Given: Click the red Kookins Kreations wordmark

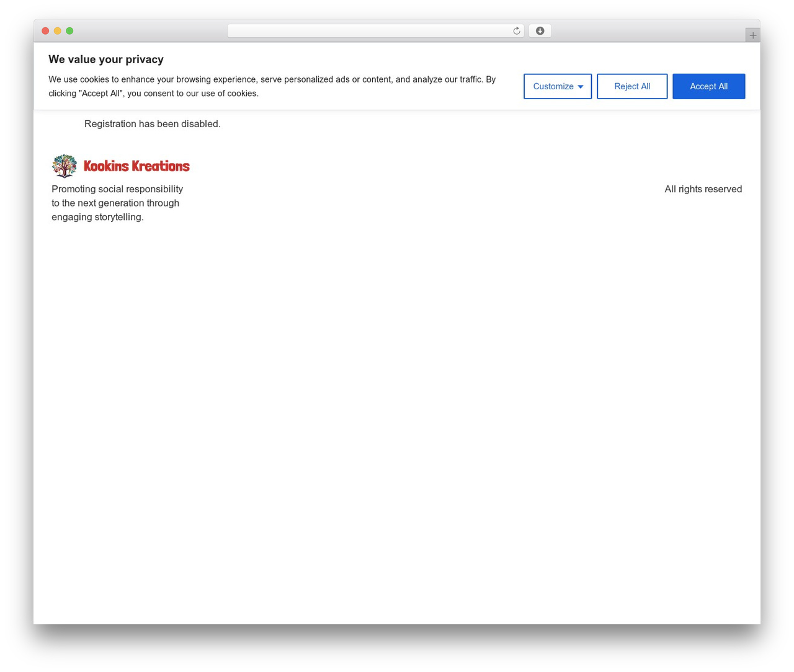Looking at the screenshot, I should coord(136,166).
